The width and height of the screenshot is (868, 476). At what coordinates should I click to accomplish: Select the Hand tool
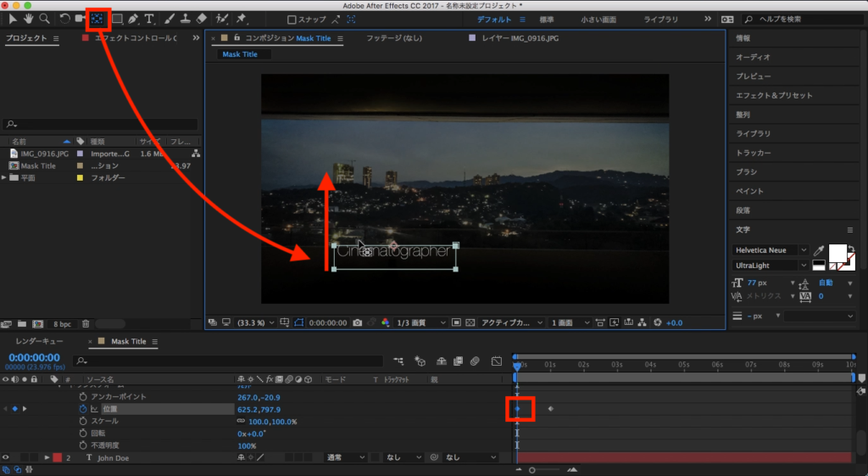(27, 18)
